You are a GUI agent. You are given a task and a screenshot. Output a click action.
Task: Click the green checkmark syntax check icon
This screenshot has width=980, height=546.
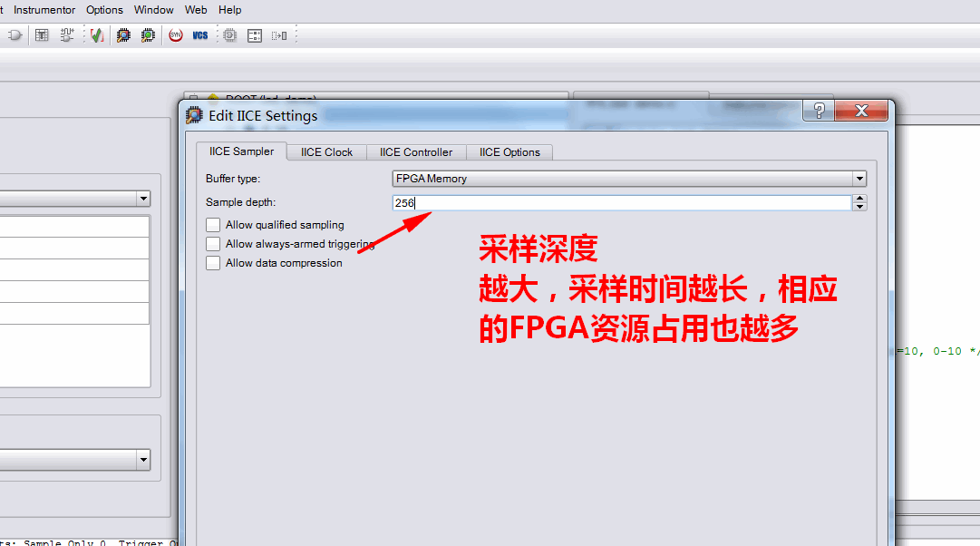96,35
